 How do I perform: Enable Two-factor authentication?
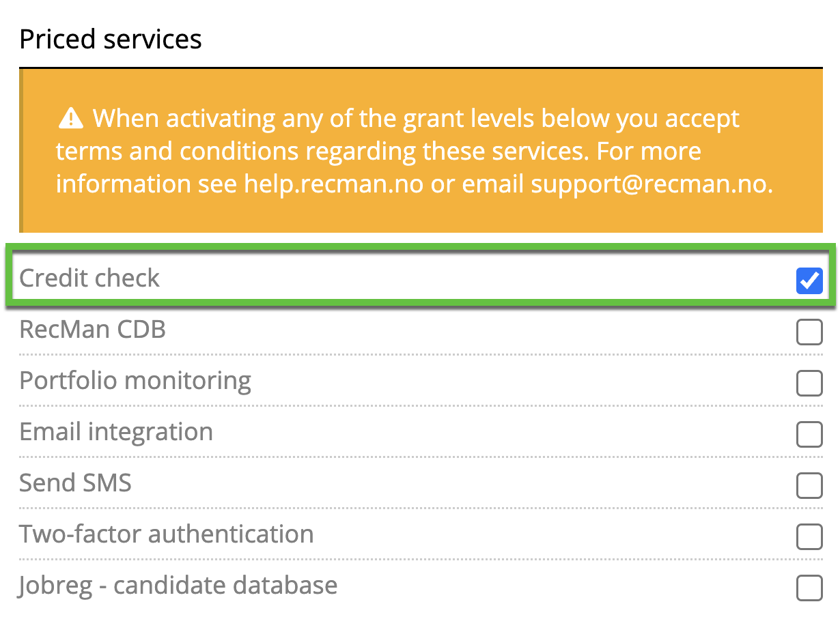(809, 537)
